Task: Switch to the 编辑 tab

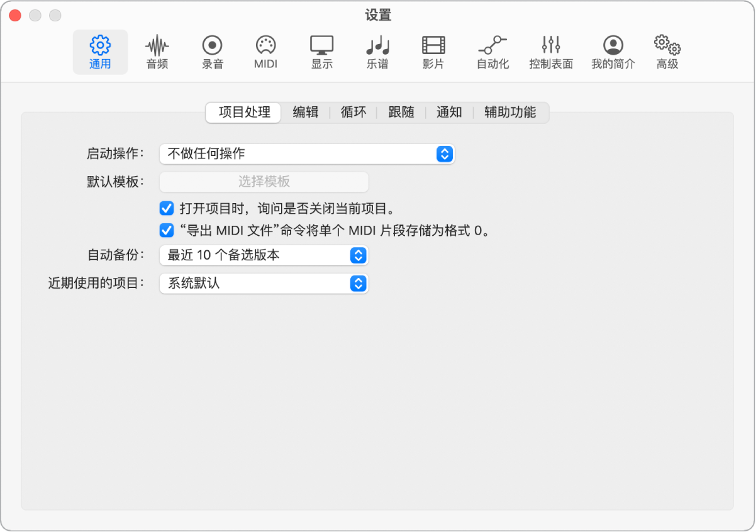Action: (x=305, y=113)
